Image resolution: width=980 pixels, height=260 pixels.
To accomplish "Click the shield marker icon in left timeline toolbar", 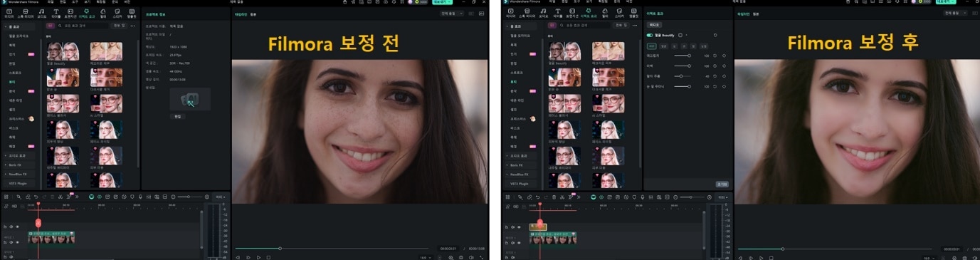I will 132,196.
